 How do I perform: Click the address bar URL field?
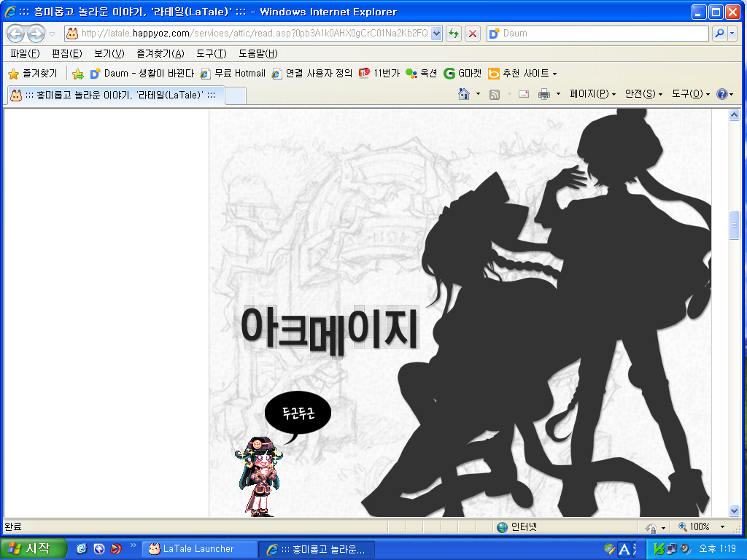254,34
